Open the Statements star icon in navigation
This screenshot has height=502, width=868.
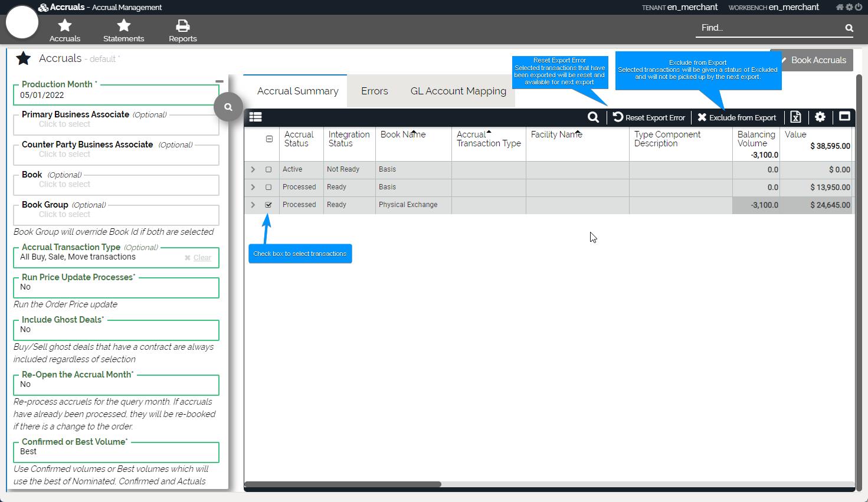click(123, 26)
